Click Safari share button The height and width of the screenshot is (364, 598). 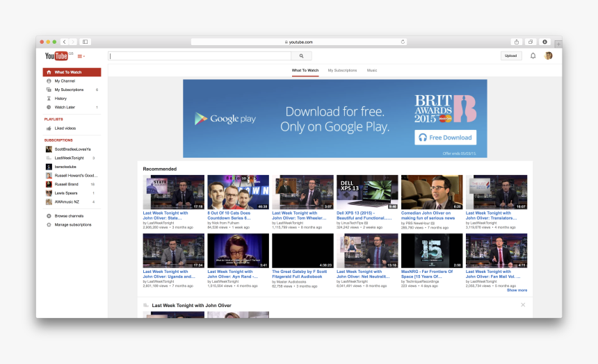[x=517, y=42]
